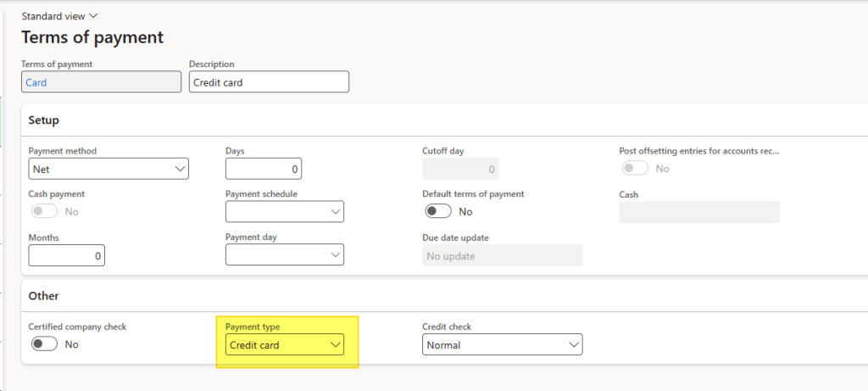Expand the Payment schedule dropdown
This screenshot has height=391, width=868.
click(284, 211)
